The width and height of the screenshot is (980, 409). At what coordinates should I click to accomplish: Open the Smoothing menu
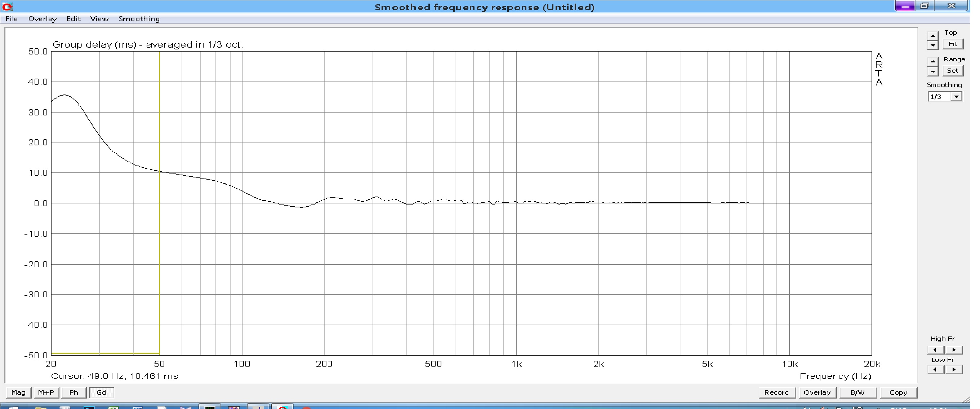139,19
